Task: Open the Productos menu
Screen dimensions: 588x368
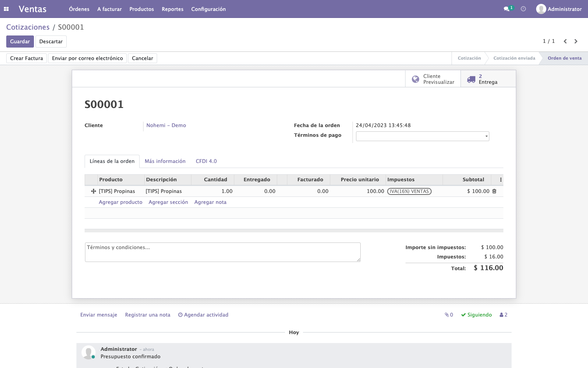Action: [x=142, y=9]
